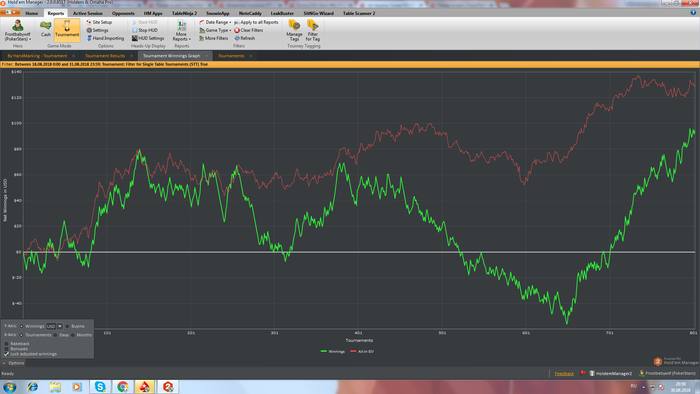Switch to the Tournaments report tab
This screenshot has width=700, height=394.
(231, 56)
